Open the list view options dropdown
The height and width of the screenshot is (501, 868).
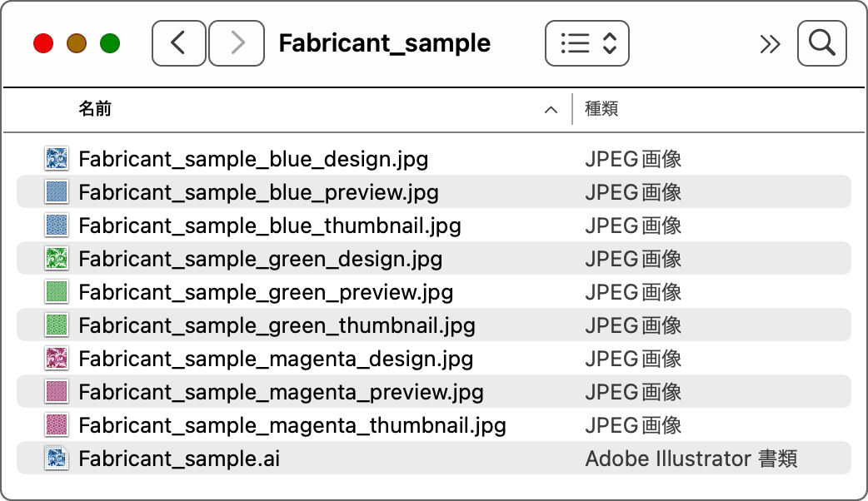(586, 43)
